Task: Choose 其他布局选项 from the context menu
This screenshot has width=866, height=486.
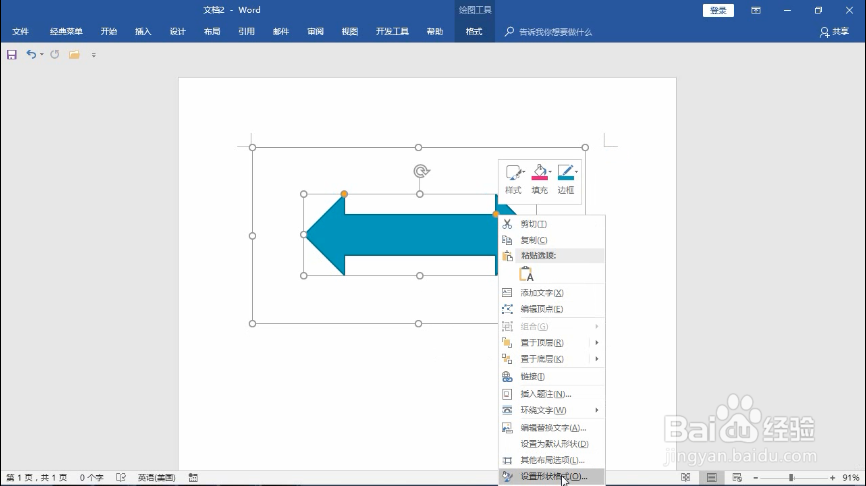Action: (x=552, y=460)
